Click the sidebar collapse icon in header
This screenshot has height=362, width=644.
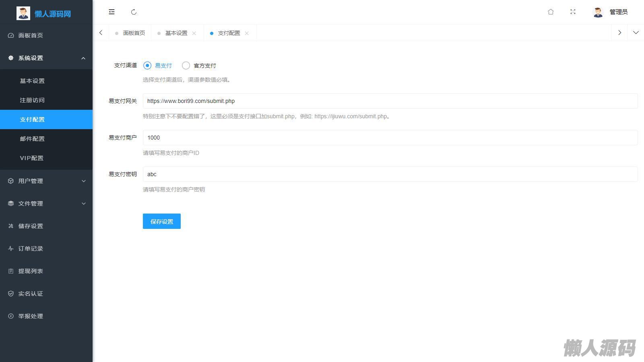coord(111,12)
